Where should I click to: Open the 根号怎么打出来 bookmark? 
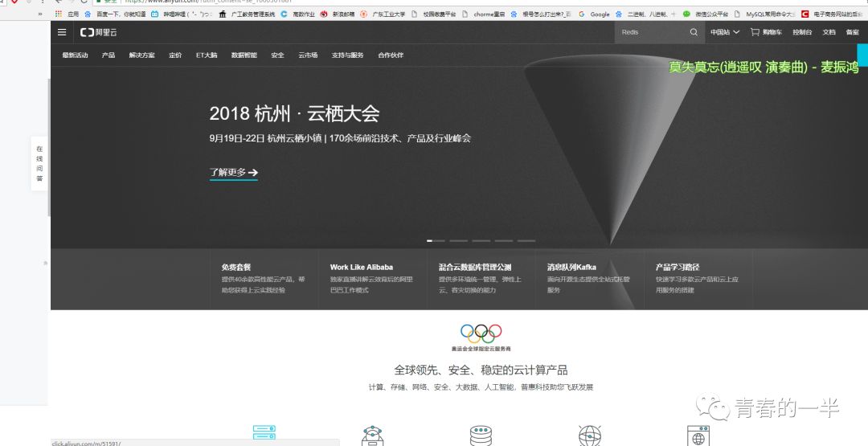(x=541, y=14)
